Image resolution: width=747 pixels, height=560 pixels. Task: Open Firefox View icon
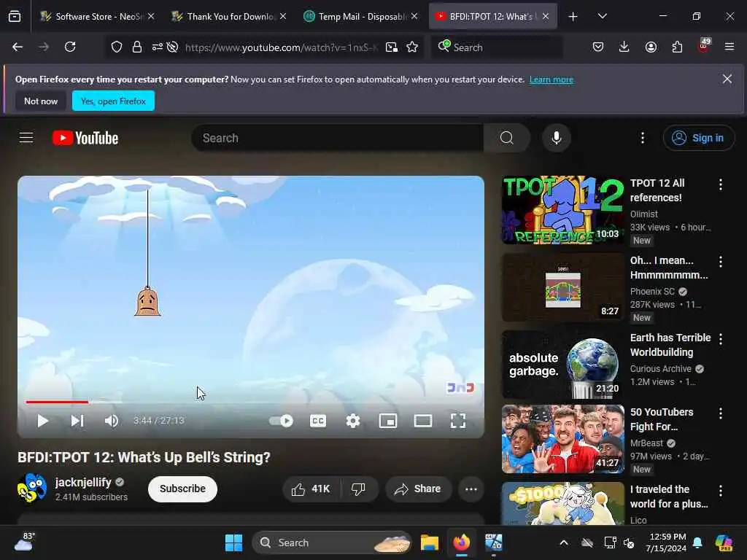click(x=15, y=17)
